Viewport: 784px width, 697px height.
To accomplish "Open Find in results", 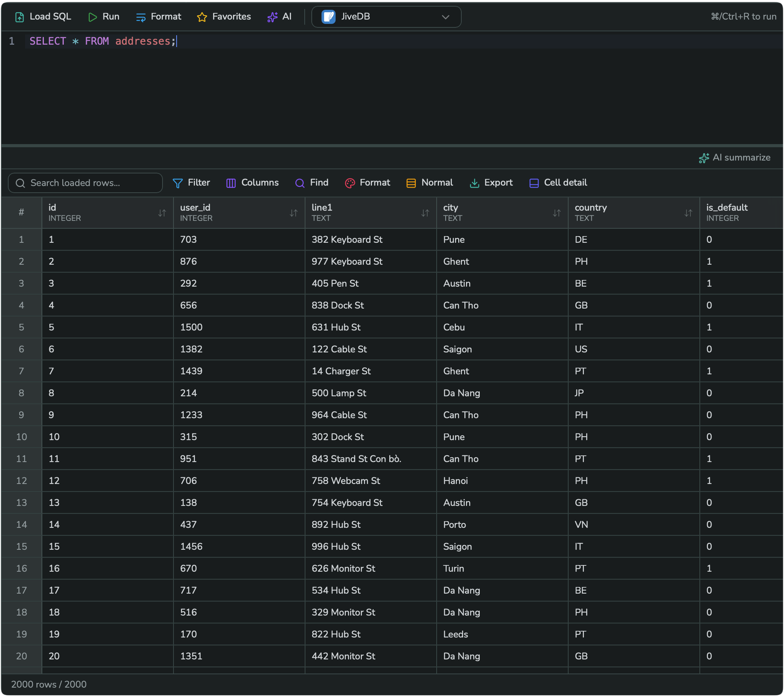I will [x=312, y=183].
